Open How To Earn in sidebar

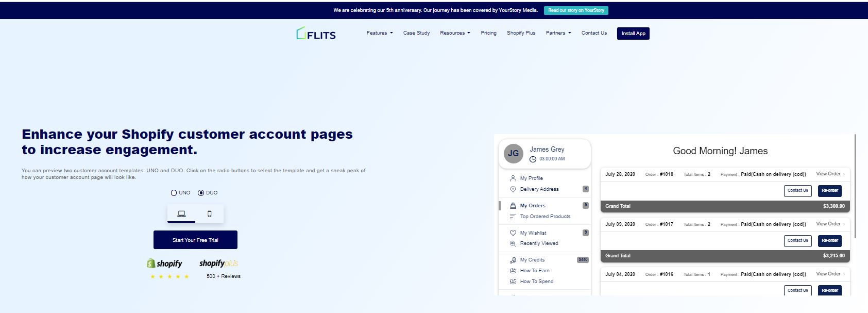point(535,271)
